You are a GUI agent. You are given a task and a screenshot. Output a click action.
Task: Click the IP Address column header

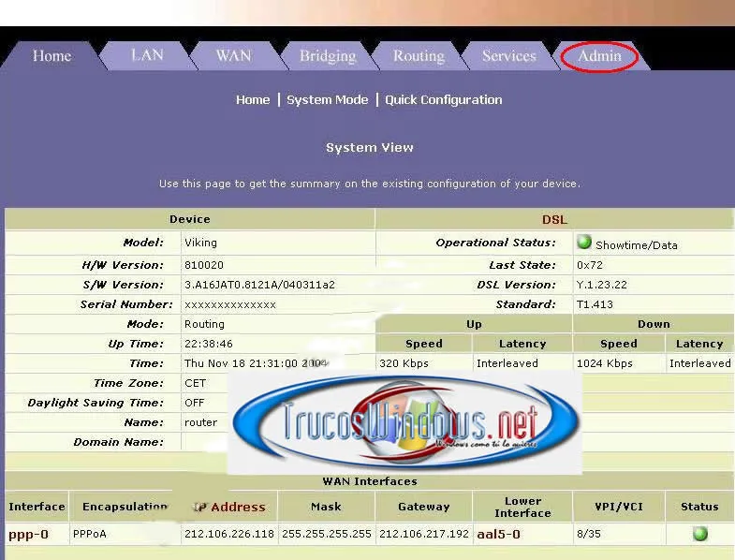pyautogui.click(x=237, y=507)
